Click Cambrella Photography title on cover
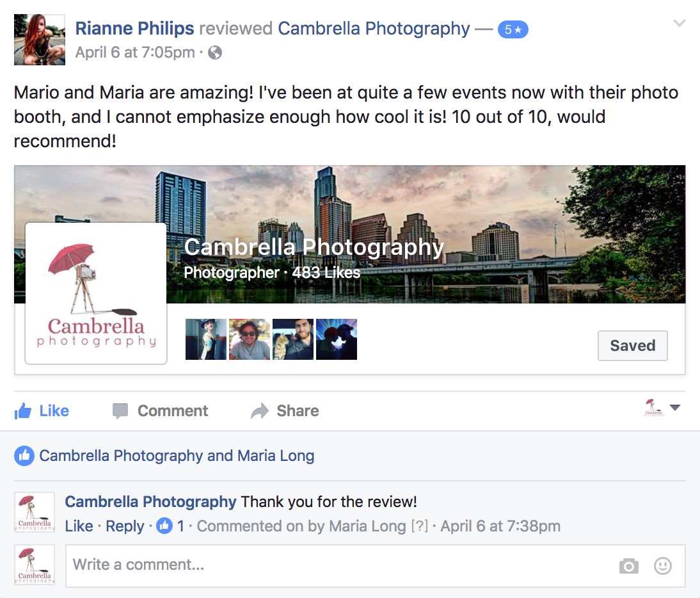 coord(314,247)
